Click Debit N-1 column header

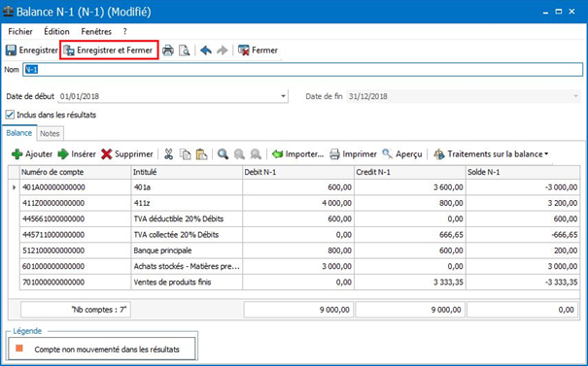298,173
